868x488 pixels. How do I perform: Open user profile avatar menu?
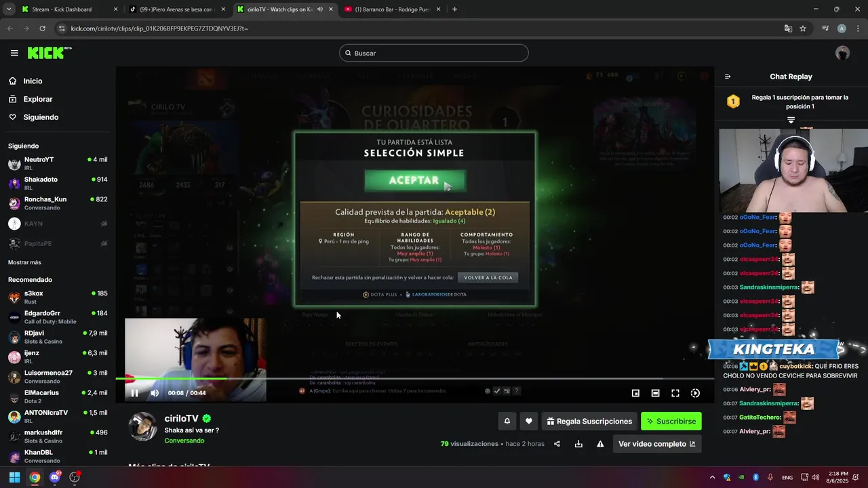[x=842, y=53]
